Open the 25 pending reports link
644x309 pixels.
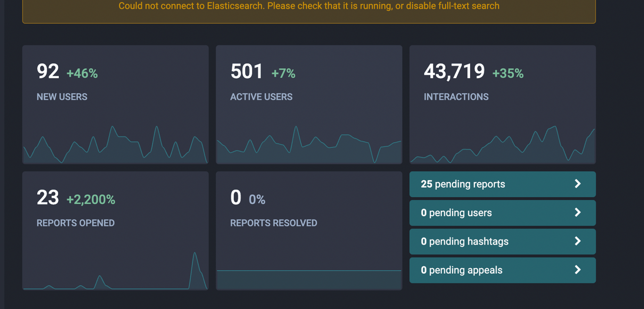coord(503,184)
